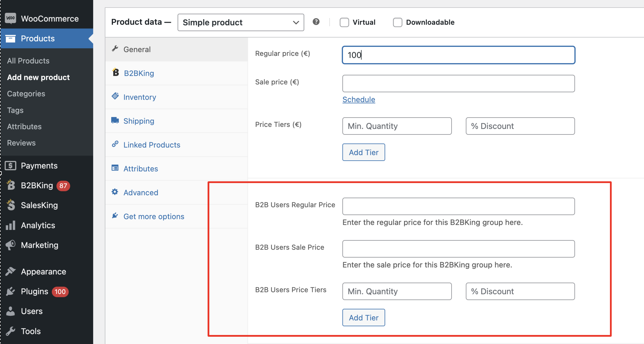The image size is (644, 344).
Task: Tick the Downloadable checkbox
Action: point(398,22)
